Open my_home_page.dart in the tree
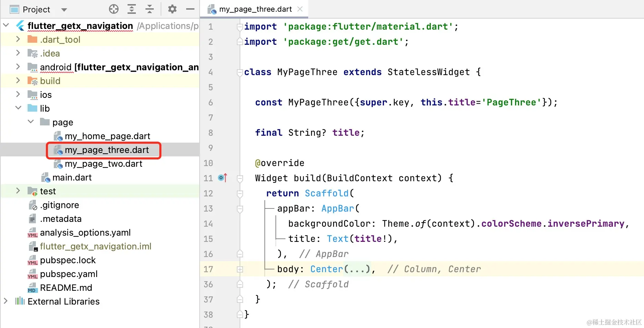The height and width of the screenshot is (328, 644). pyautogui.click(x=107, y=136)
